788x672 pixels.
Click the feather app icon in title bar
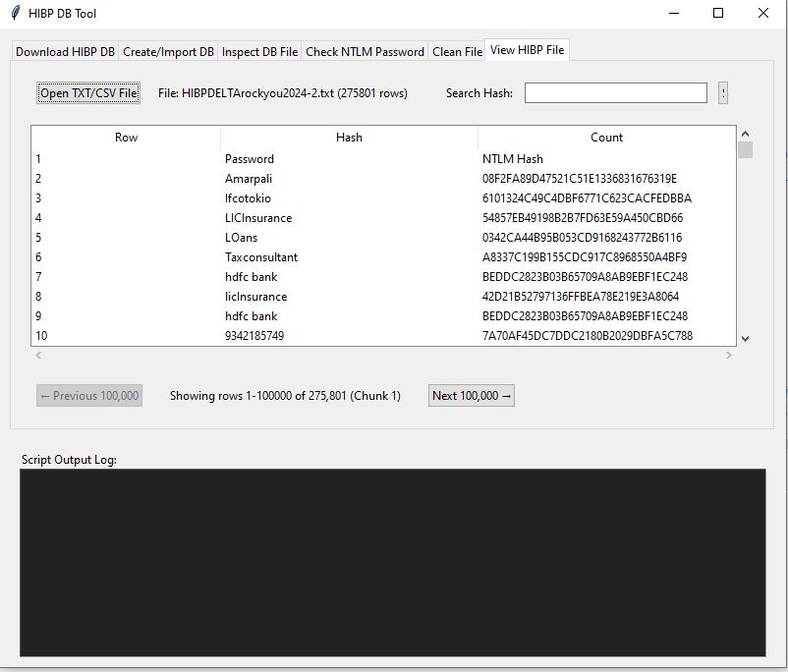[x=15, y=14]
